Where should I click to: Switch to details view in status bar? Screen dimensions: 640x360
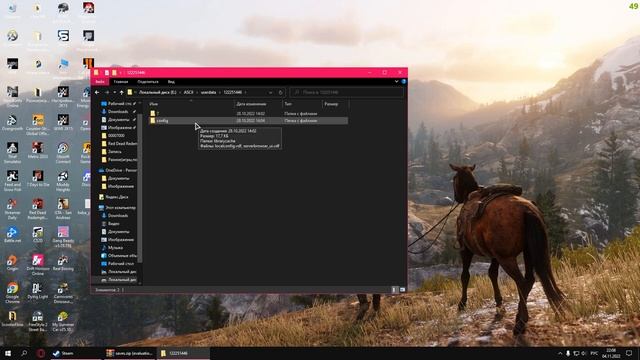click(394, 289)
